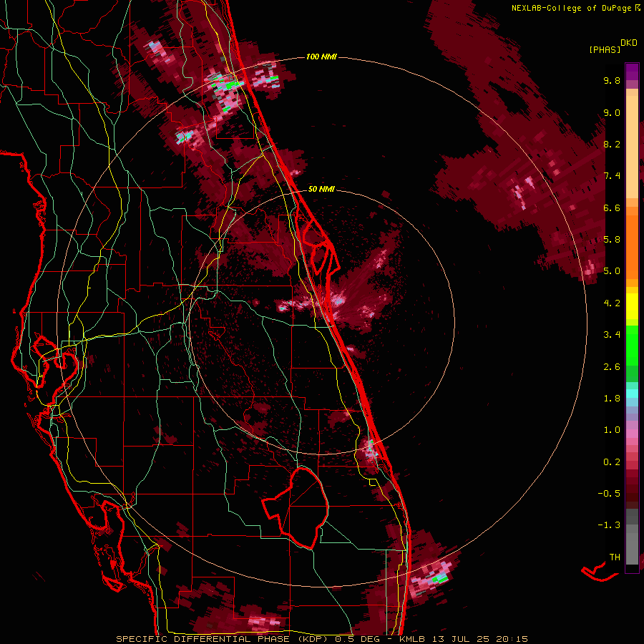Pick the cyan band of the color bar
The height and width of the screenshot is (644, 644).
[632, 394]
